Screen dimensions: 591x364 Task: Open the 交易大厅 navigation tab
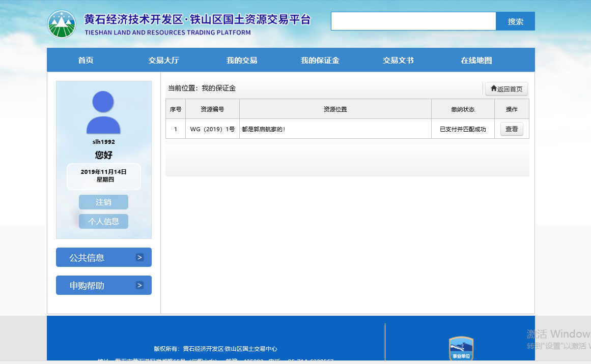(163, 60)
